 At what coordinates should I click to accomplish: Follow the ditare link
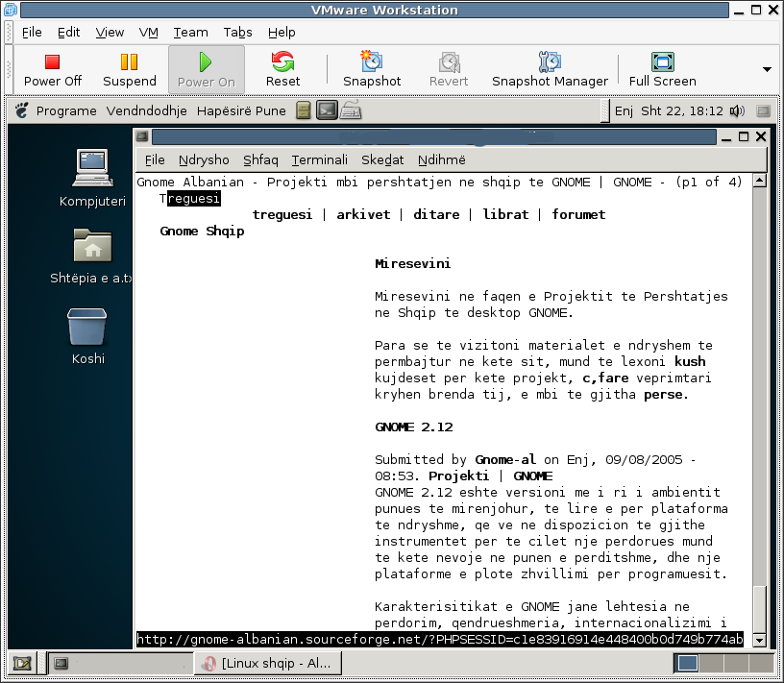[x=436, y=214]
